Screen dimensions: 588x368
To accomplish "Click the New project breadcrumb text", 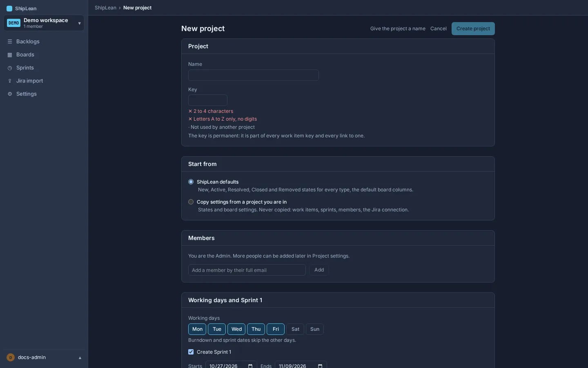I will pos(137,8).
